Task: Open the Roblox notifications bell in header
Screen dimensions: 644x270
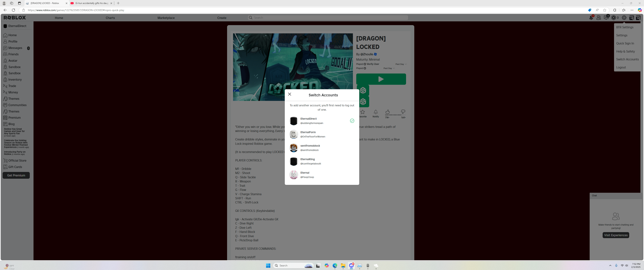Action: (x=591, y=18)
